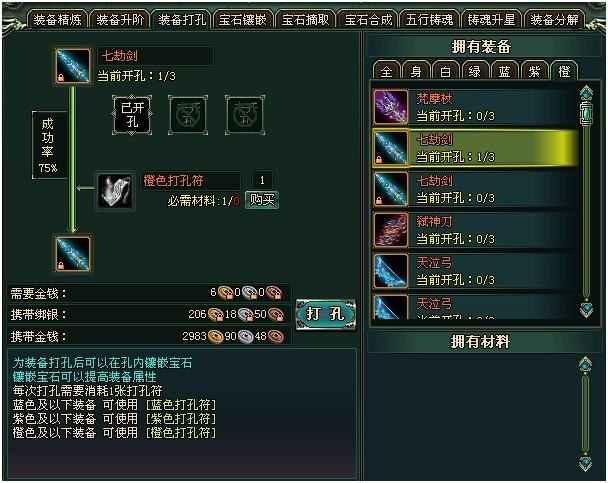Click the equipment list scroll-down arrow
The width and height of the screenshot is (608, 483).
click(586, 309)
